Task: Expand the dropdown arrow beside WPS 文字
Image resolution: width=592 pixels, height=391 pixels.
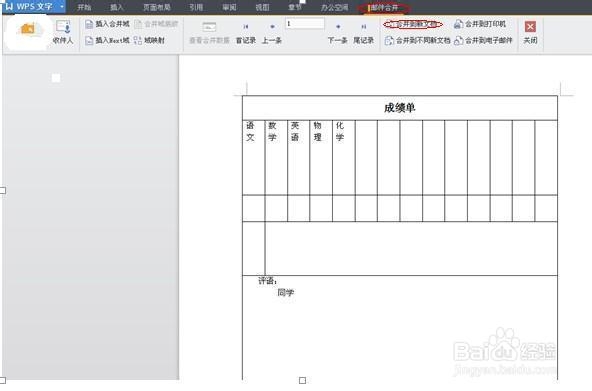Action: point(62,6)
